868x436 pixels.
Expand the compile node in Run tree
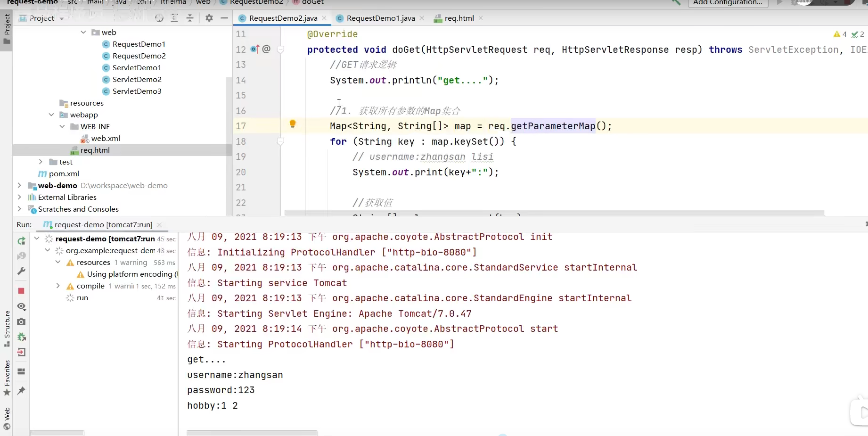click(57, 286)
